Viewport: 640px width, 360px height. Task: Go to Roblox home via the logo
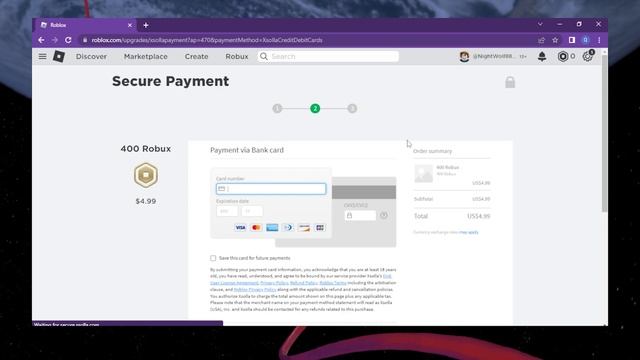tap(59, 56)
